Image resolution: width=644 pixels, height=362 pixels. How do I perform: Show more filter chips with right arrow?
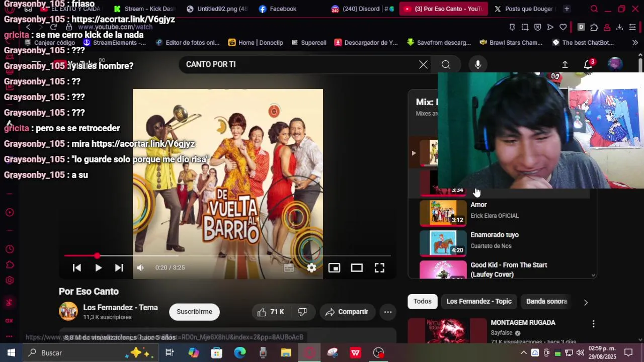point(586,302)
